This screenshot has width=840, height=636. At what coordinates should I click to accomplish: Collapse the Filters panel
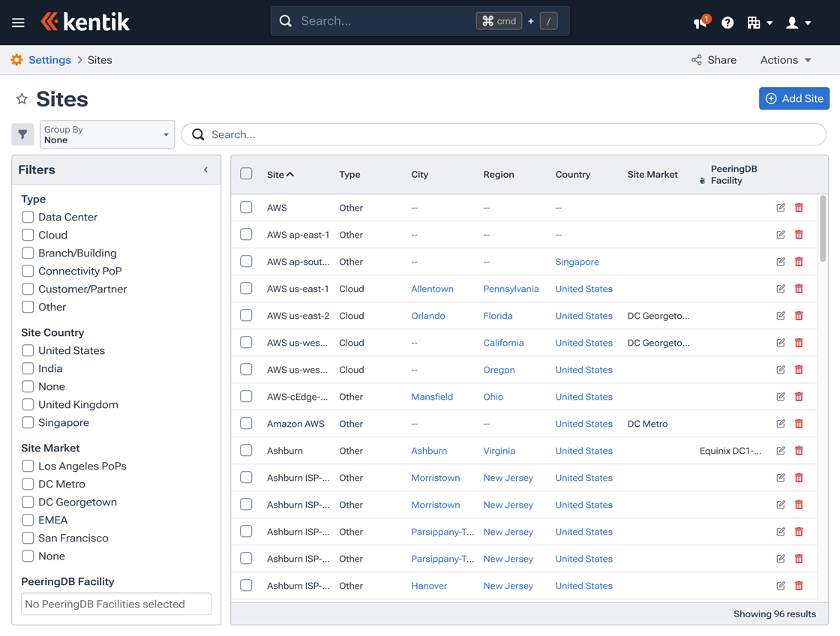coord(205,169)
